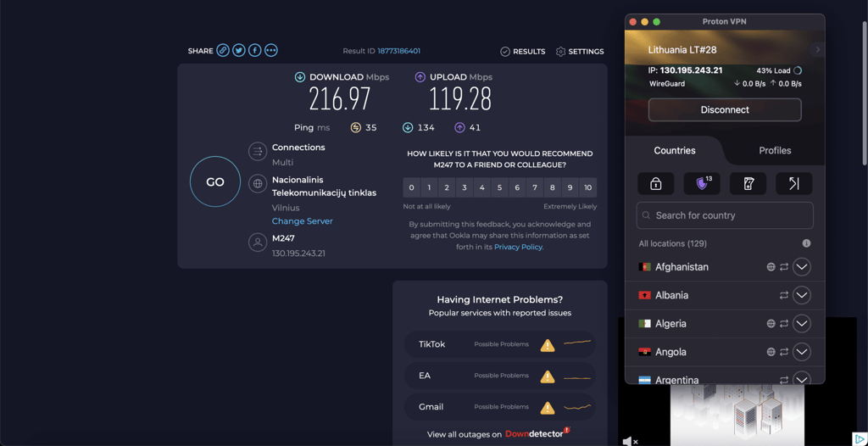Rate recommendation score 9

pyautogui.click(x=570, y=188)
